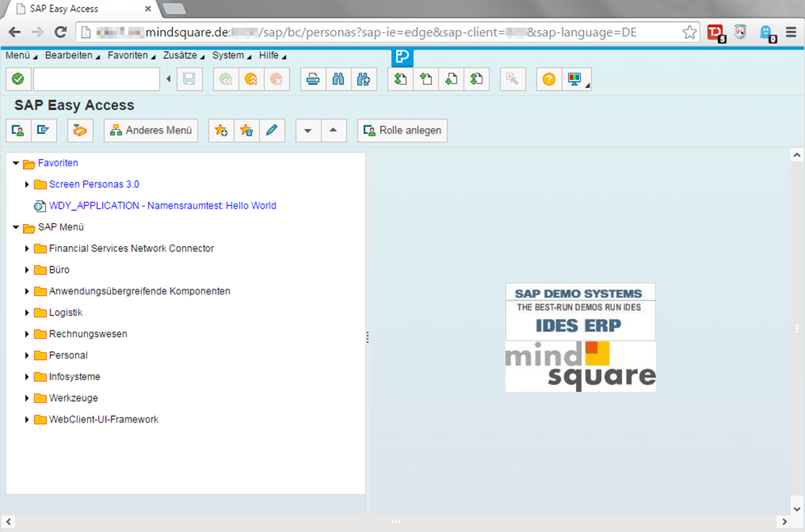Click the Delete Favorites star icon
805x532 pixels.
(246, 130)
